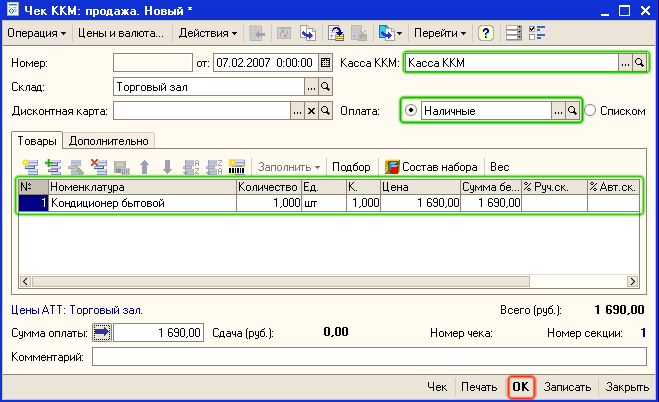
Task: Click the cancel posting icon
Action: coord(359,33)
